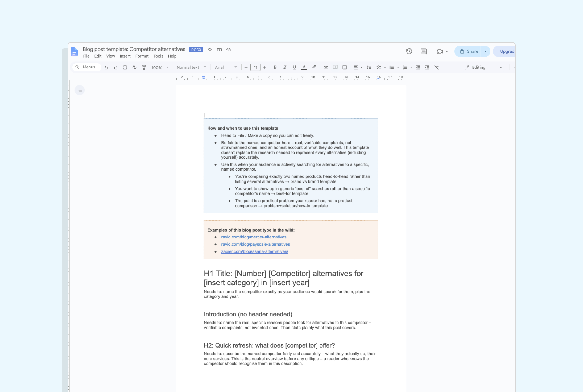Viewport: 583px width, 392px height.
Task: Start a video call with camera icon
Action: coord(440,51)
